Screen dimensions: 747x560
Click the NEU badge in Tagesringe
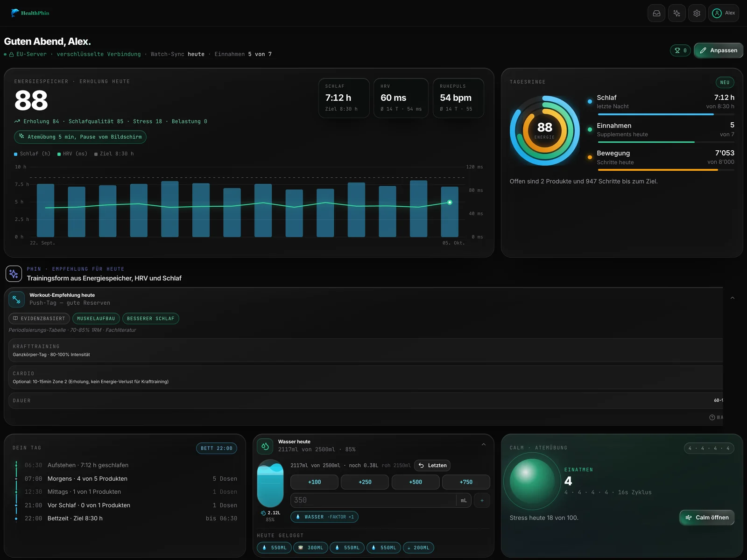(725, 82)
